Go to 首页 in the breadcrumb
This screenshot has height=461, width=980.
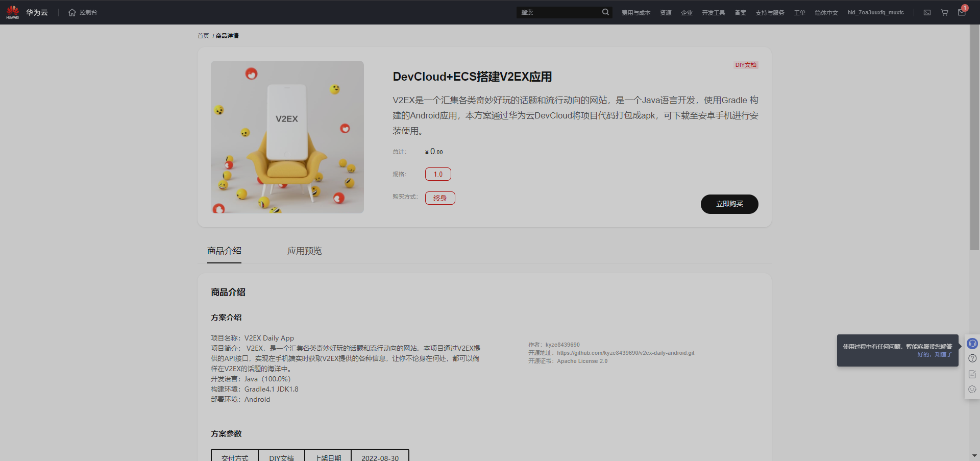(203, 36)
